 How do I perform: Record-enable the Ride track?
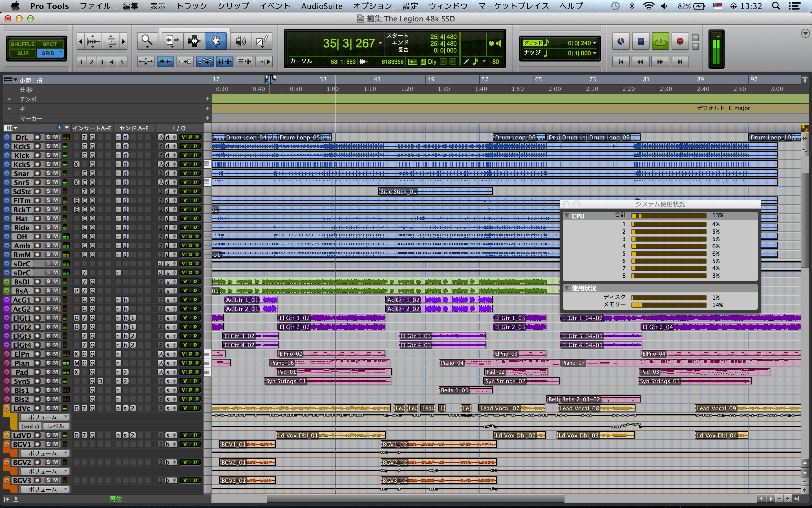click(37, 227)
